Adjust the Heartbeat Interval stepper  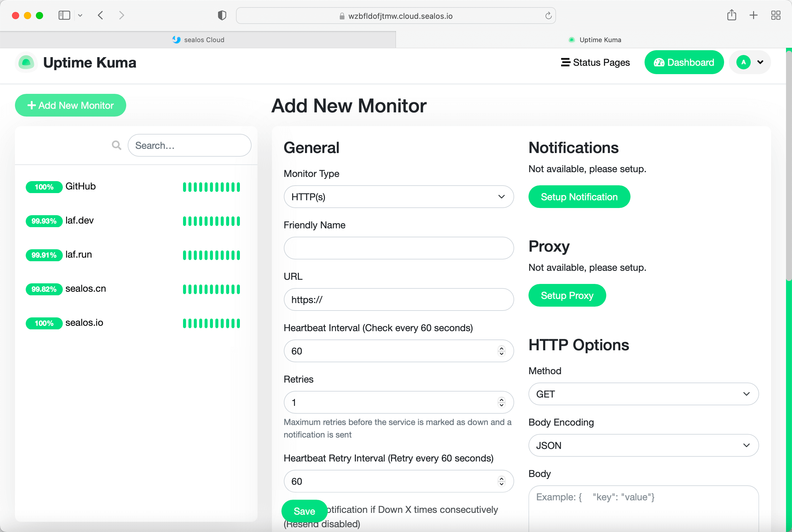(501, 351)
